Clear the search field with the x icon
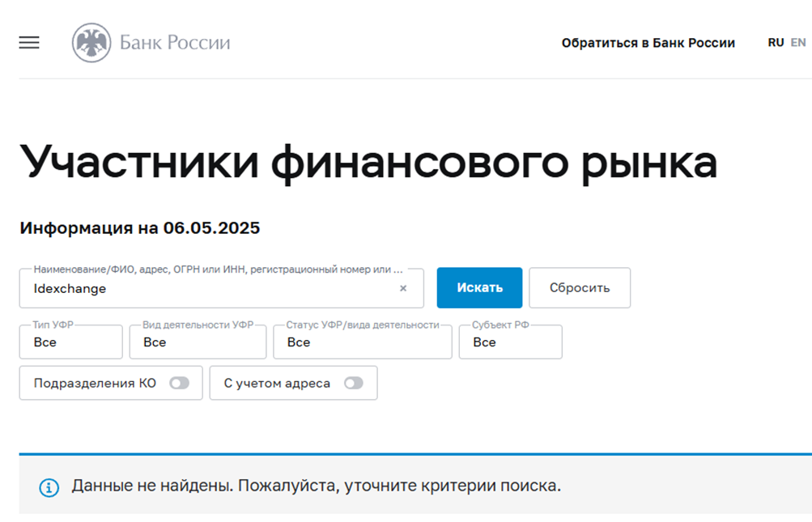The image size is (812, 522). (403, 288)
